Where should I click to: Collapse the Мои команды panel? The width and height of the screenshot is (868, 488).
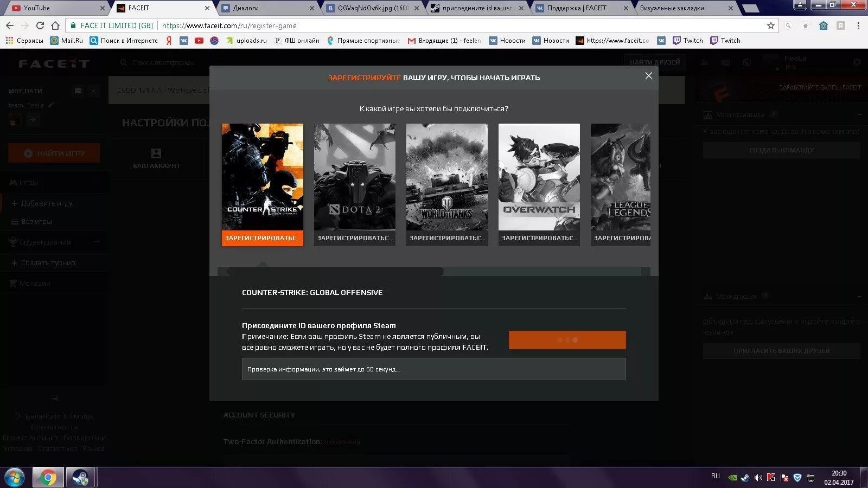tap(860, 115)
